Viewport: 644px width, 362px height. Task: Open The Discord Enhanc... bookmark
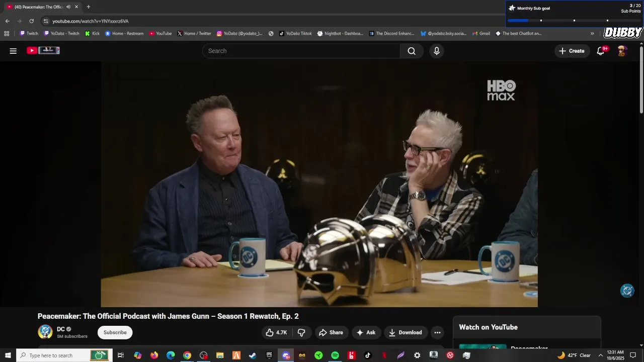pyautogui.click(x=391, y=34)
